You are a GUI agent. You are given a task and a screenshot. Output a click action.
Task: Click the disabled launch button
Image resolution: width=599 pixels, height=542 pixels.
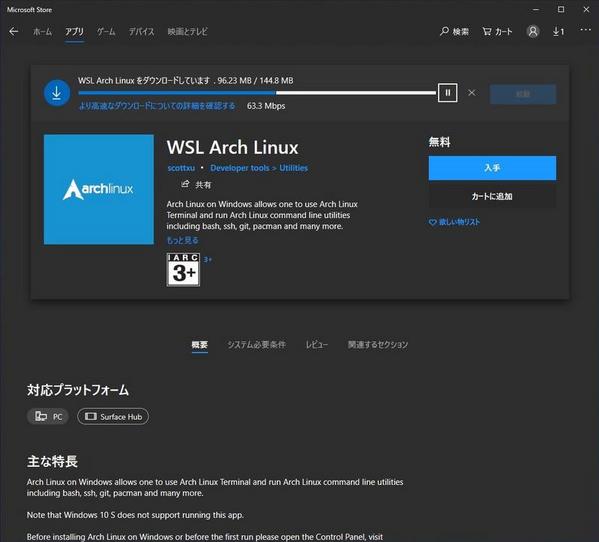coord(523,94)
